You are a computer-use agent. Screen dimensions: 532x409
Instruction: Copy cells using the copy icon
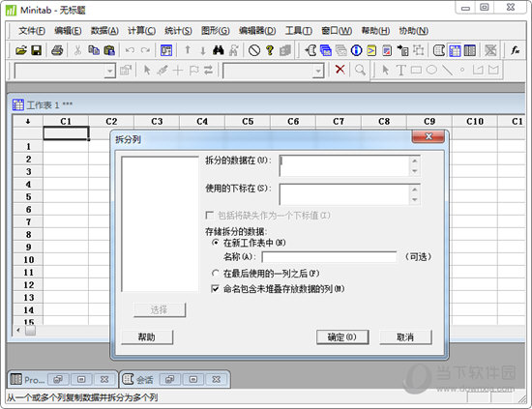tap(94, 50)
